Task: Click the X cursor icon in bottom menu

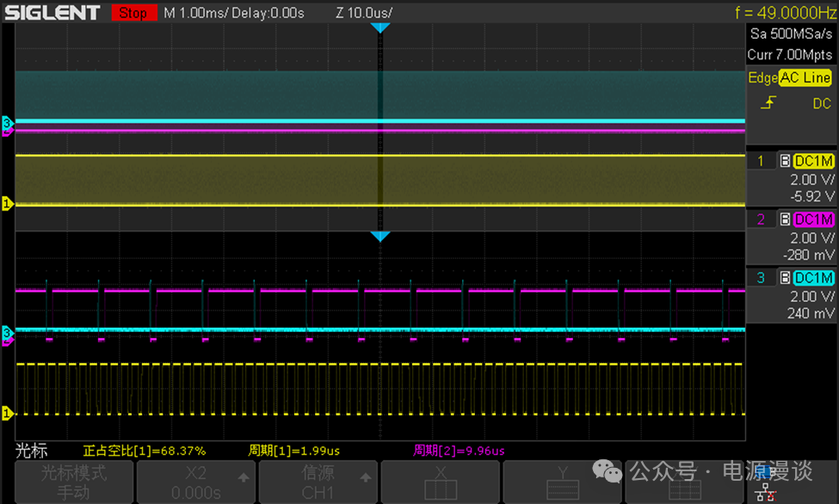Action: point(440,482)
